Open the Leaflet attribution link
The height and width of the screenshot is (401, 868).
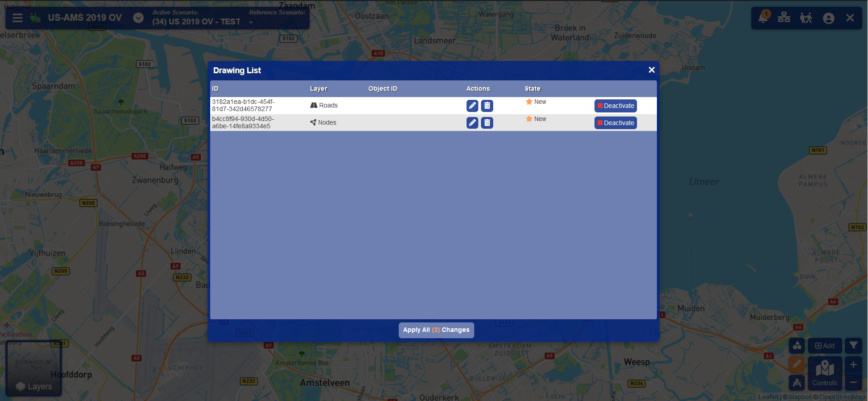pos(768,397)
